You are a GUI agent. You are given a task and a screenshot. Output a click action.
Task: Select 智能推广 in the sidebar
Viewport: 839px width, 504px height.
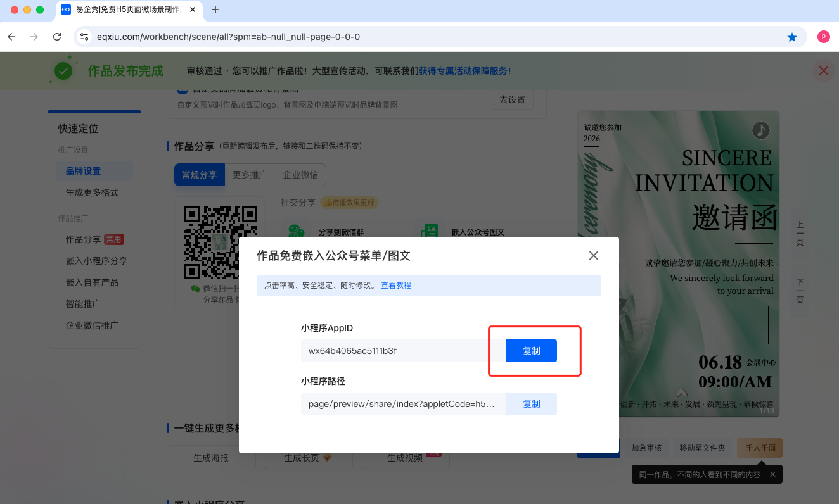coord(83,304)
